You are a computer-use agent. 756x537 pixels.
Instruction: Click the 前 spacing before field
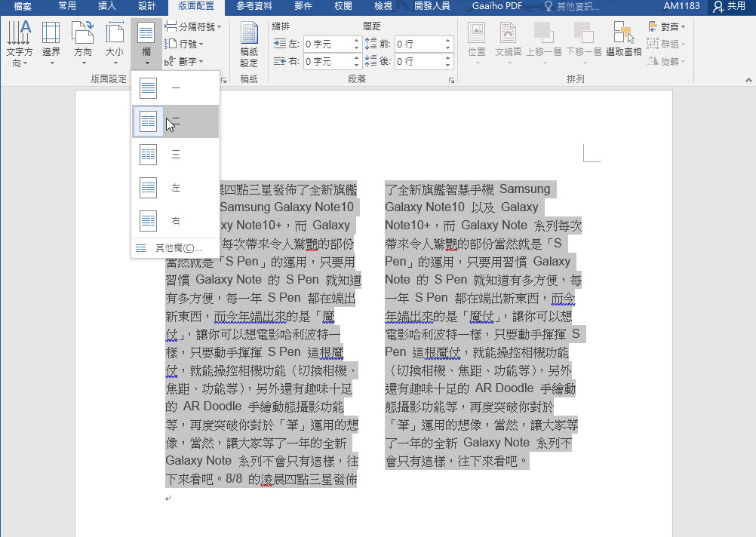click(x=419, y=44)
